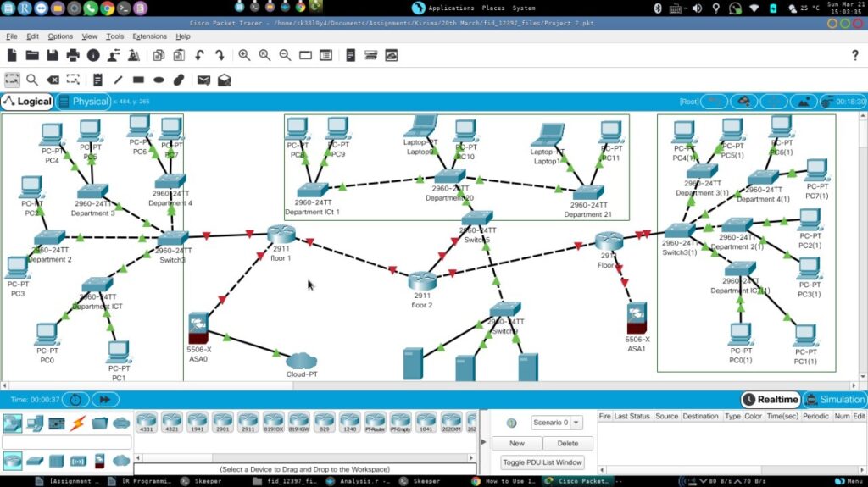Open the Options menu
The image size is (868, 487).
click(60, 36)
